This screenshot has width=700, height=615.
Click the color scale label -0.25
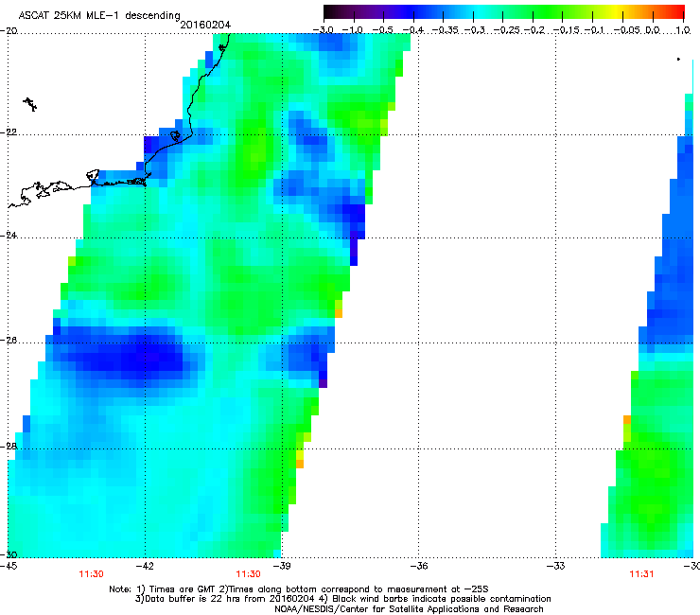click(507, 30)
